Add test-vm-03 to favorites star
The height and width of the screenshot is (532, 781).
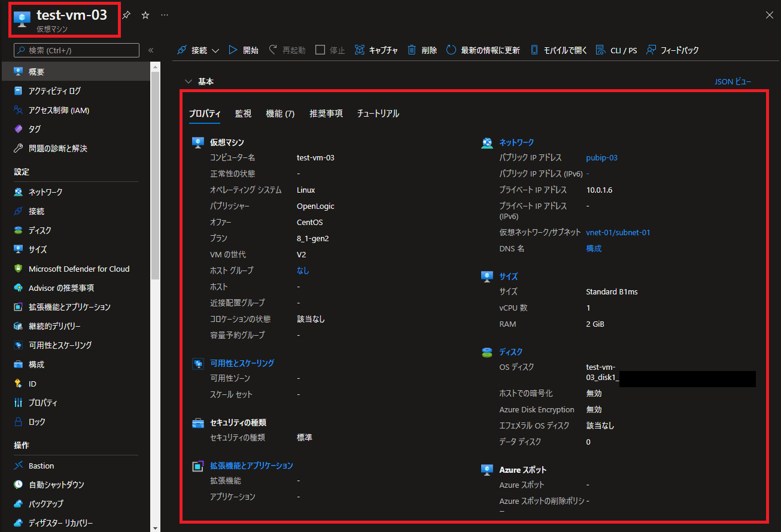click(x=145, y=16)
